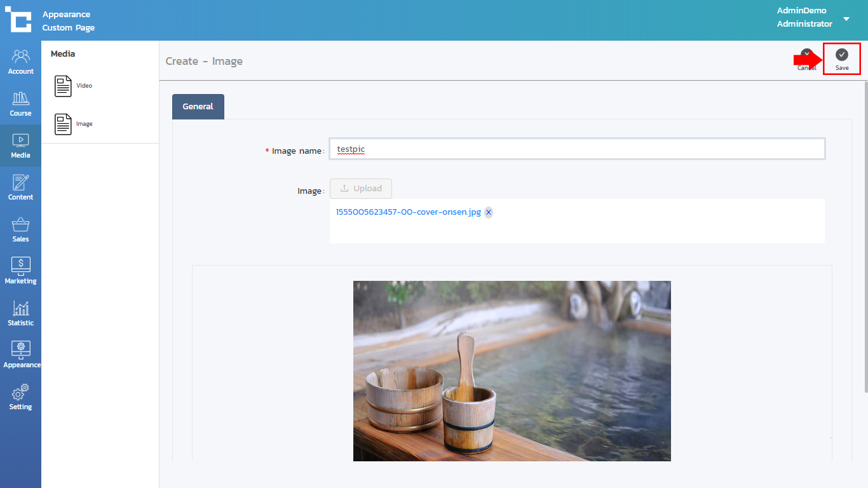Open the Appearance sidebar icon
The width and height of the screenshot is (868, 488).
(20, 355)
